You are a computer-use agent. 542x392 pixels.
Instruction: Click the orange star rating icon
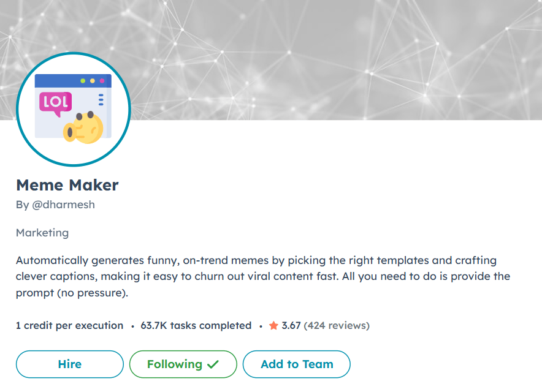coord(273,325)
